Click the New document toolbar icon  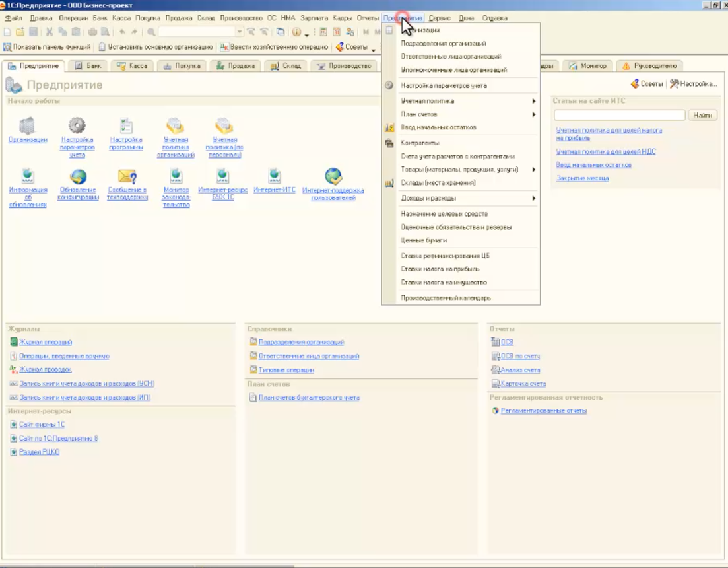coord(7,32)
